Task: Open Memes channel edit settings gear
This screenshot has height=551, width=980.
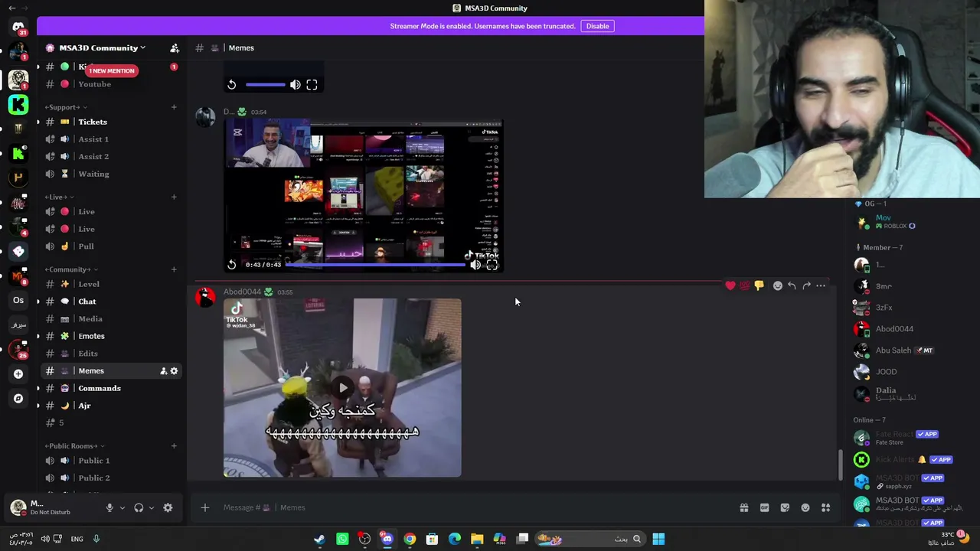Action: 174,371
